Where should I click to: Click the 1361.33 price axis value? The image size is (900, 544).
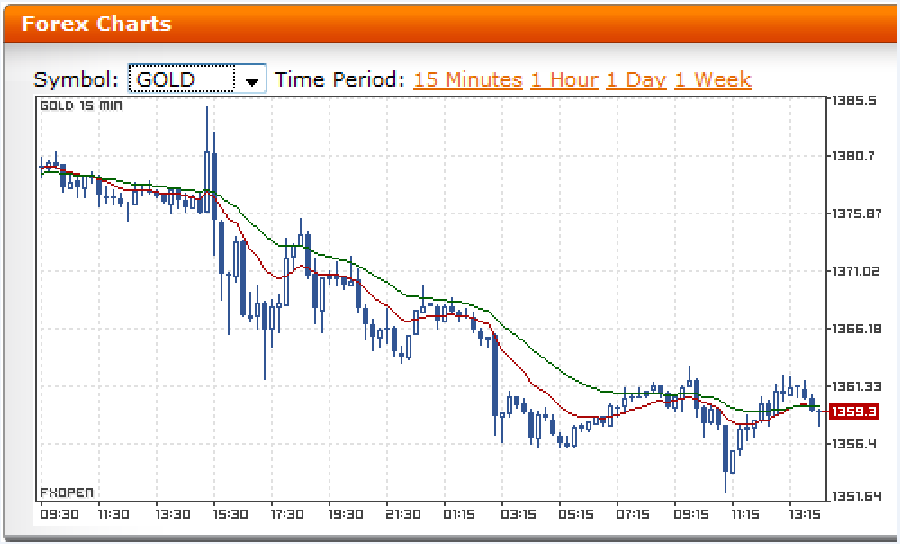(x=856, y=386)
